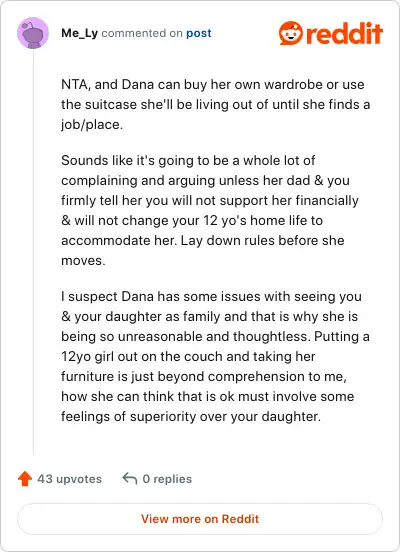Click the paragraph starting "NTA, and Dana"
Viewport: 400px width, 552px height.
[x=215, y=105]
